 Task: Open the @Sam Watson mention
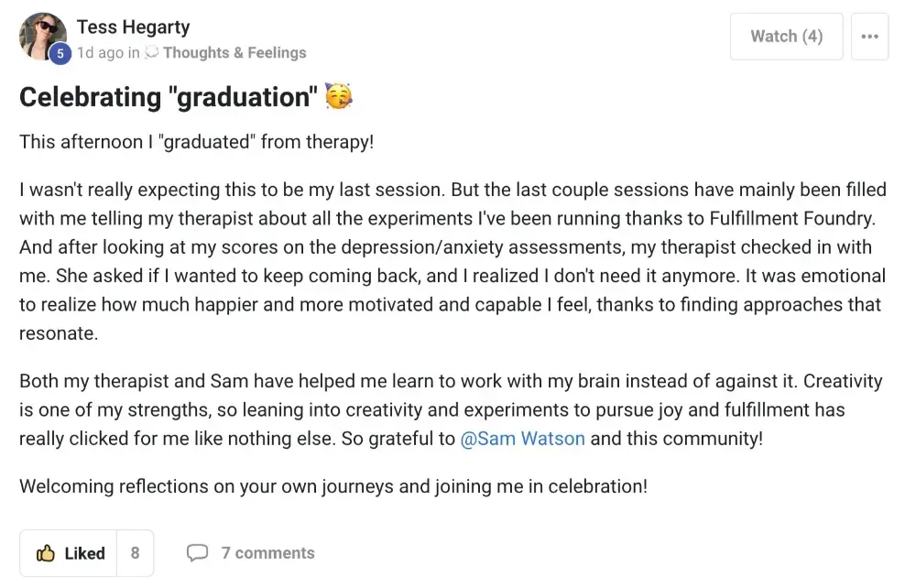(x=522, y=438)
